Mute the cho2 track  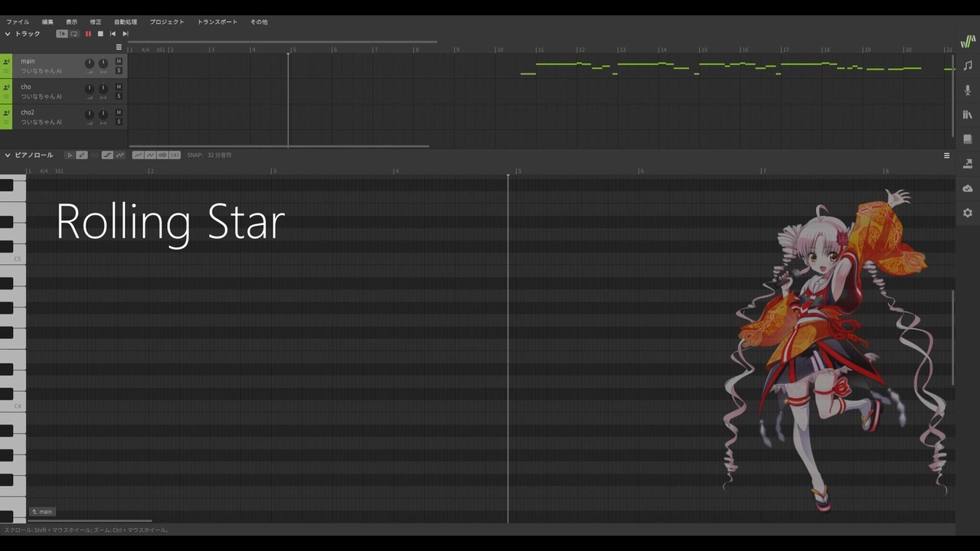tap(119, 112)
